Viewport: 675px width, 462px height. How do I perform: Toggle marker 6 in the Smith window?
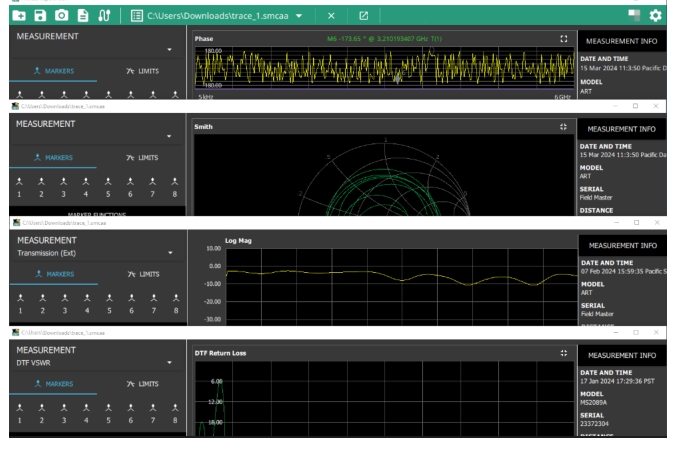point(130,187)
